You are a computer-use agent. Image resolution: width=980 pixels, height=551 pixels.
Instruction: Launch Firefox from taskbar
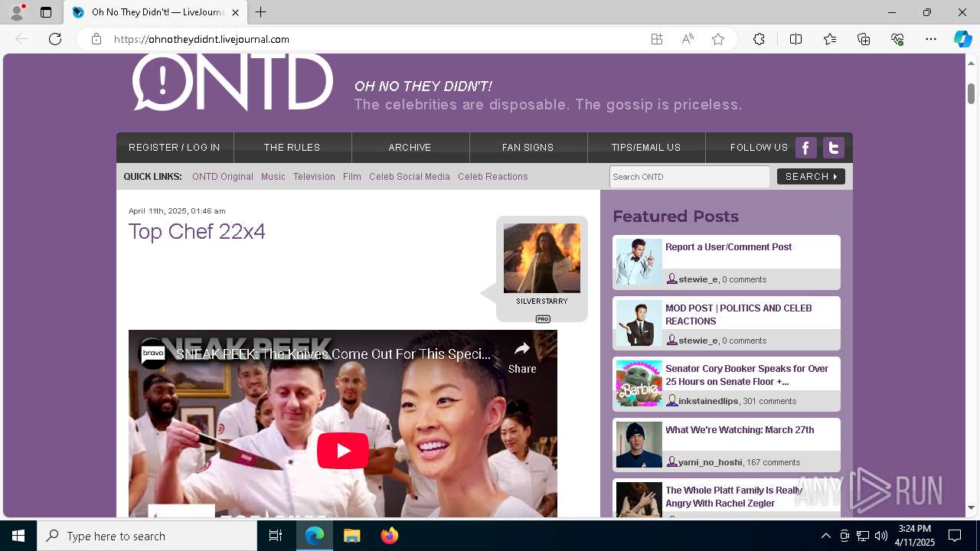coord(390,536)
